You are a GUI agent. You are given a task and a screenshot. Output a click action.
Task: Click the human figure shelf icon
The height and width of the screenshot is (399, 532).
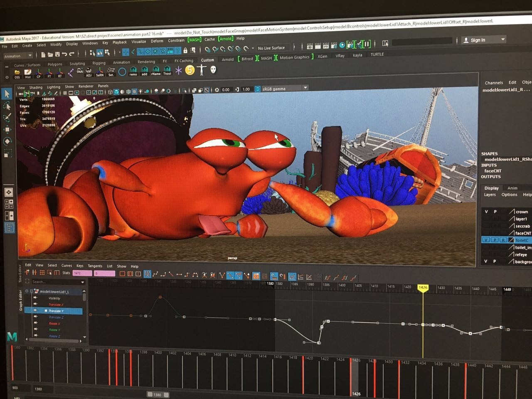[x=202, y=70]
